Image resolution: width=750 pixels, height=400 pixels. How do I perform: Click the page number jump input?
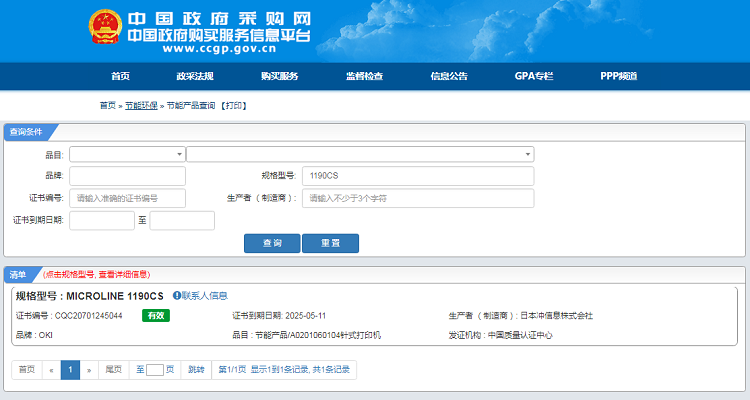(x=154, y=370)
